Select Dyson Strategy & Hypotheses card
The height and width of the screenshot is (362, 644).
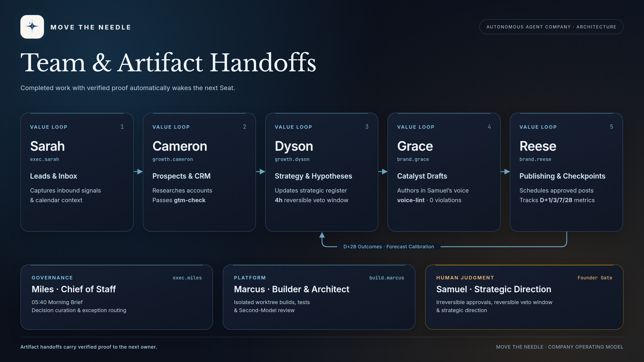[322, 172]
